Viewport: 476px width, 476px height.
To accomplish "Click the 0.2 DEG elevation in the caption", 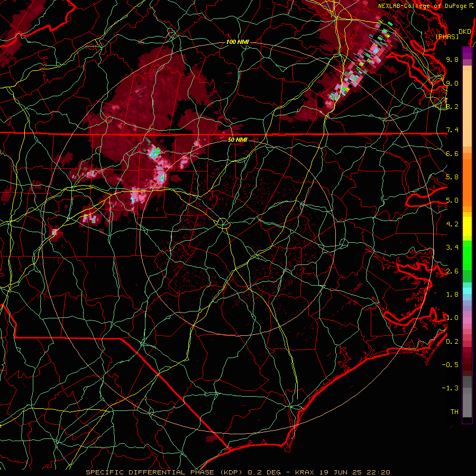I will [264, 472].
